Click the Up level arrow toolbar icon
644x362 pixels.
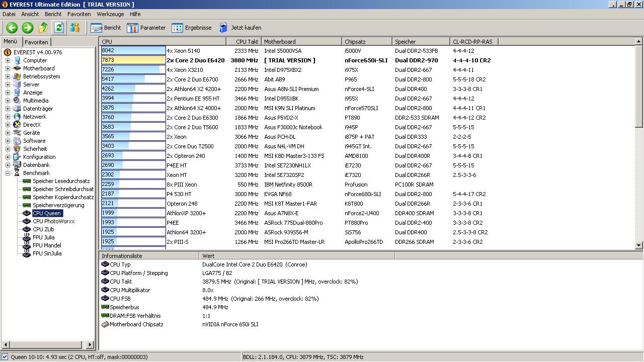click(43, 28)
